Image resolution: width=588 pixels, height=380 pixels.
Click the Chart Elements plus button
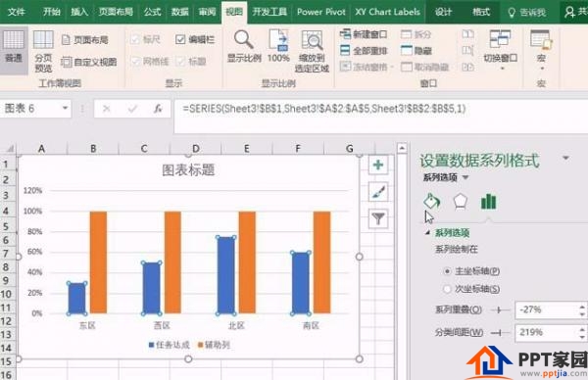click(378, 165)
